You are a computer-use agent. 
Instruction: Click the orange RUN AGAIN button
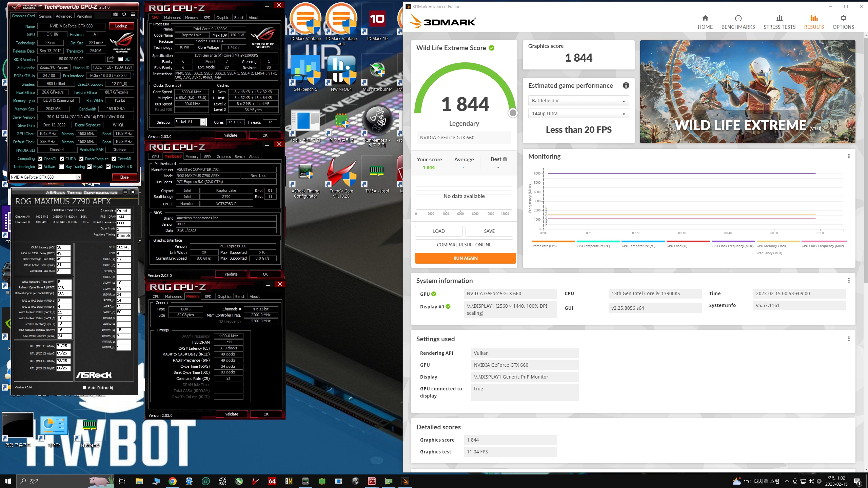(x=465, y=258)
